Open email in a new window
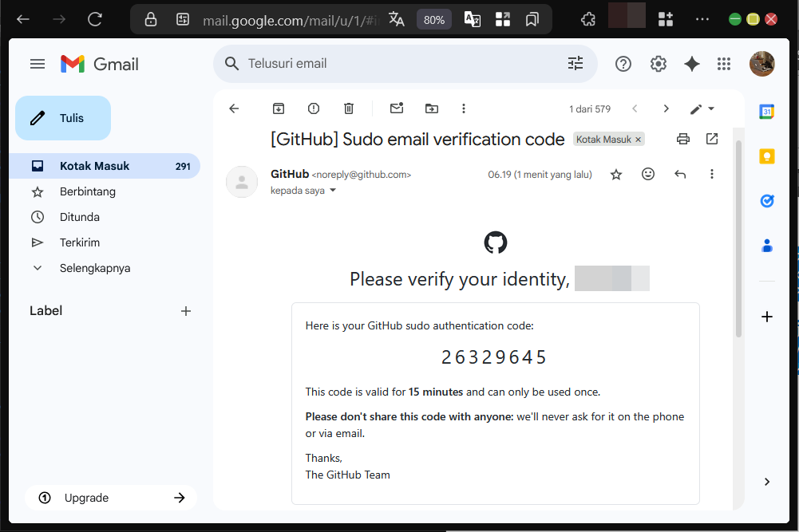This screenshot has height=532, width=799. coord(712,139)
